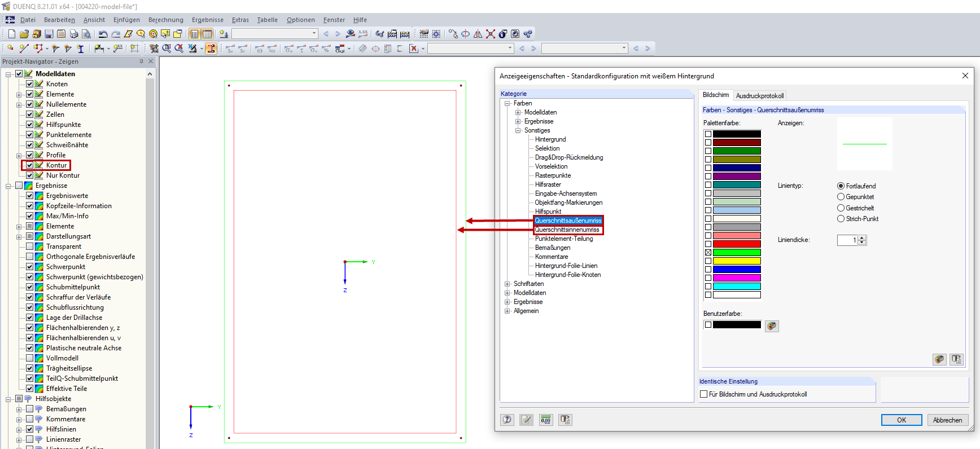Switch to the Ausdruckprotokoll tab
The image size is (980, 449).
[760, 96]
